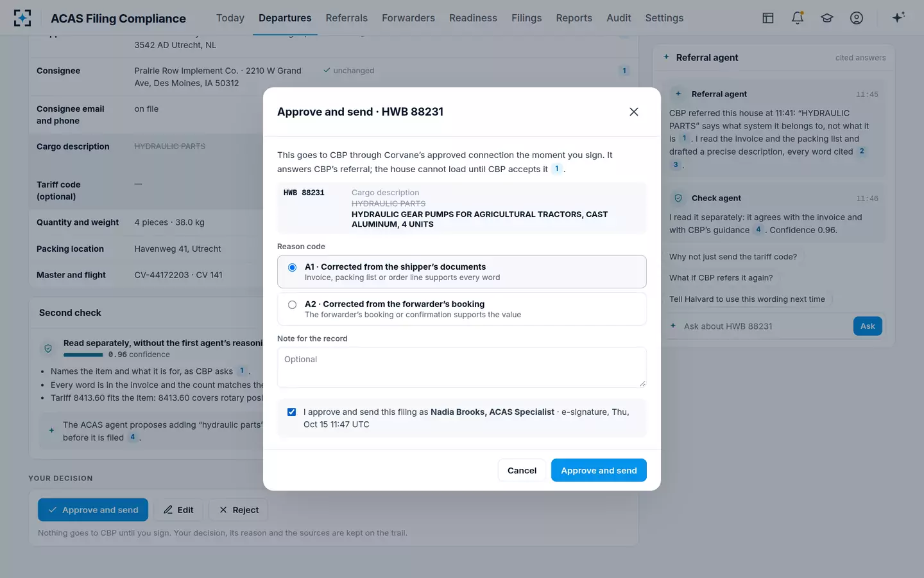Click dialog's blue Approve and send button
Viewport: 924px width, 578px height.
tap(599, 470)
